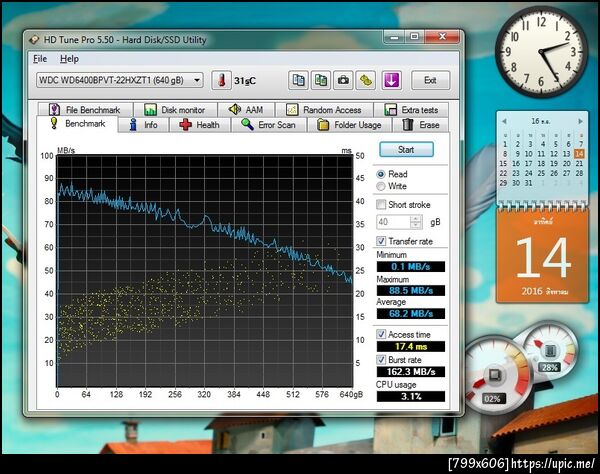
Task: Switch to the Error Scan tab
Action: pyautogui.click(x=269, y=125)
